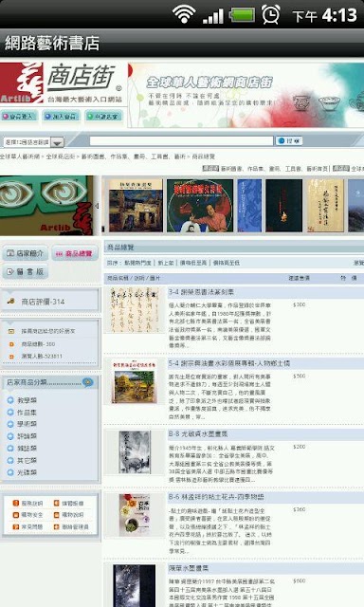Click the blue 搜尋 search button
Image resolution: width=364 pixels, height=607 pixels.
click(x=289, y=141)
